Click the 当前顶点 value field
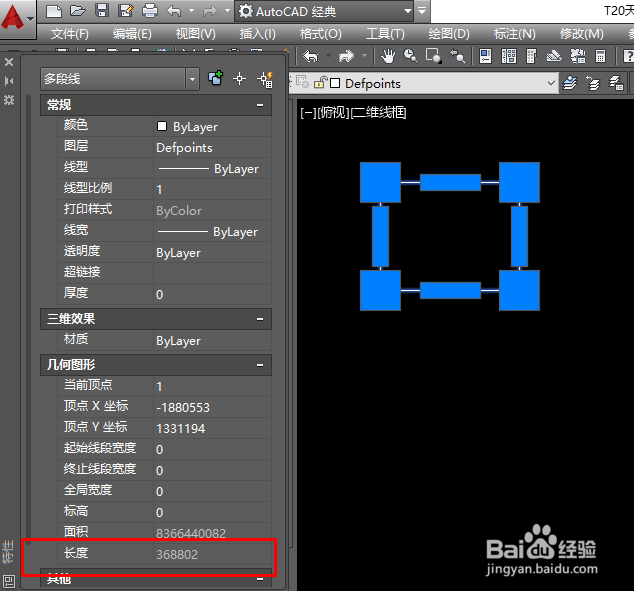The height and width of the screenshot is (591, 634). [213, 386]
